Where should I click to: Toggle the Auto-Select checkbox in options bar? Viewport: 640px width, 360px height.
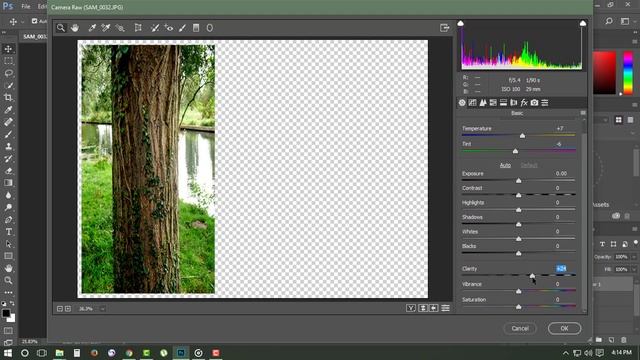click(35, 21)
